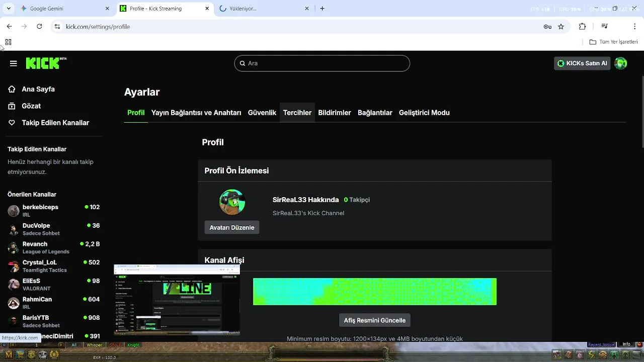Open the Bağlantılar tab

[x=375, y=113]
